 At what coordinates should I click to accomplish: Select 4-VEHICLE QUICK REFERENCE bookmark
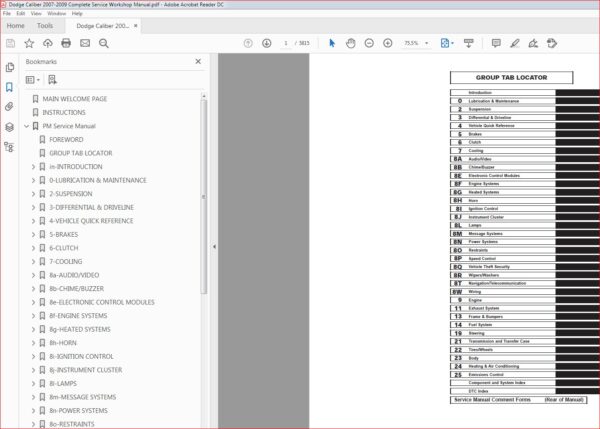[91, 221]
